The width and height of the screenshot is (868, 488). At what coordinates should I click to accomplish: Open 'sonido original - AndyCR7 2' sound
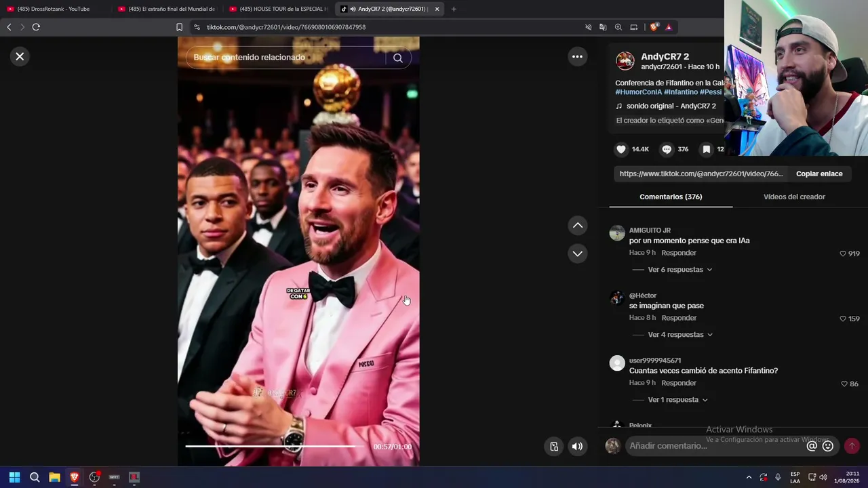click(665, 106)
